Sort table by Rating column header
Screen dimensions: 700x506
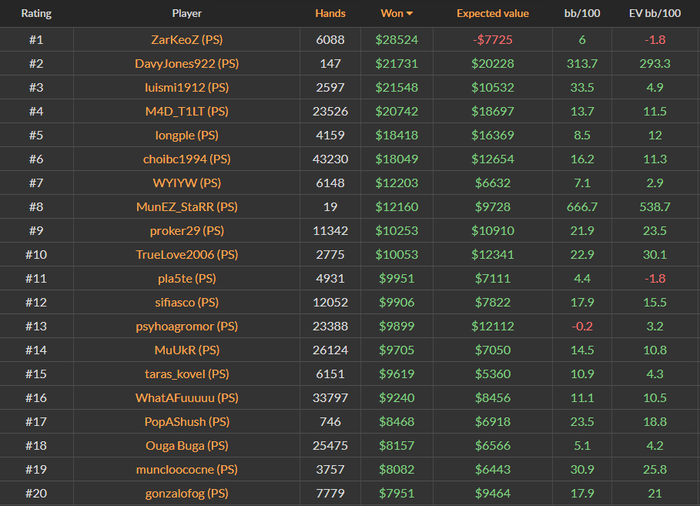tap(36, 15)
